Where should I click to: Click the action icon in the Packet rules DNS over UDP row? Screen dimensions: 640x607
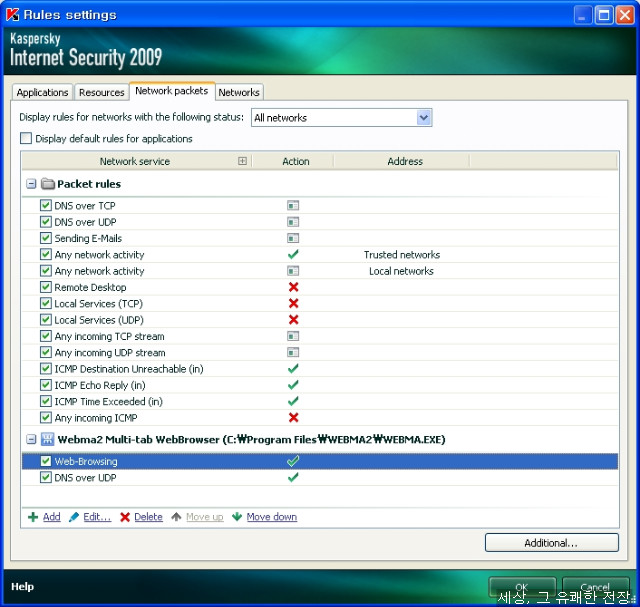(293, 222)
